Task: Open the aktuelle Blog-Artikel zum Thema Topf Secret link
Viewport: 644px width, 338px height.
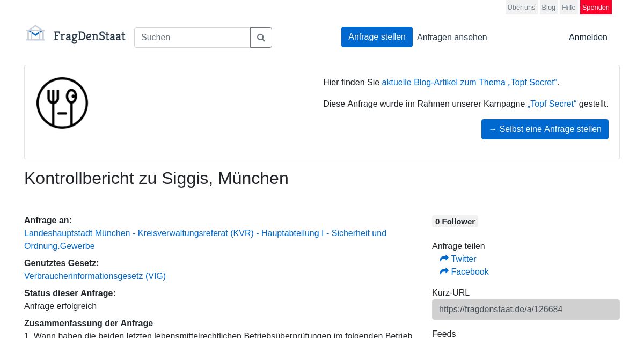Action: tap(470, 83)
